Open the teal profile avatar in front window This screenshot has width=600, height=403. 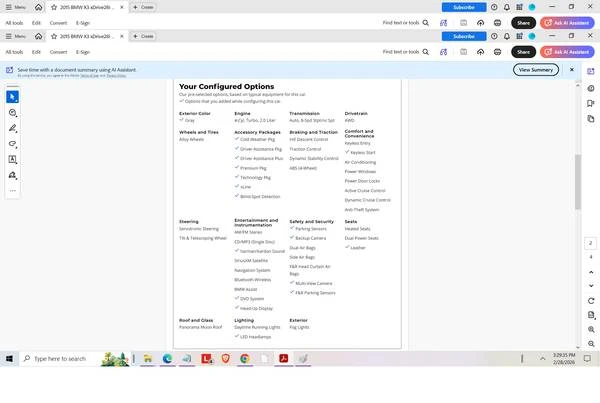tap(532, 36)
